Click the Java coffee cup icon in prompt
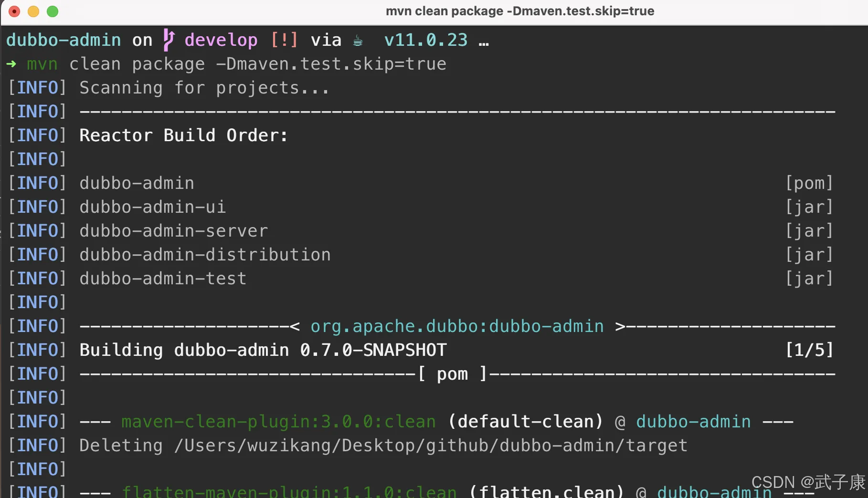The height and width of the screenshot is (498, 868). point(358,41)
